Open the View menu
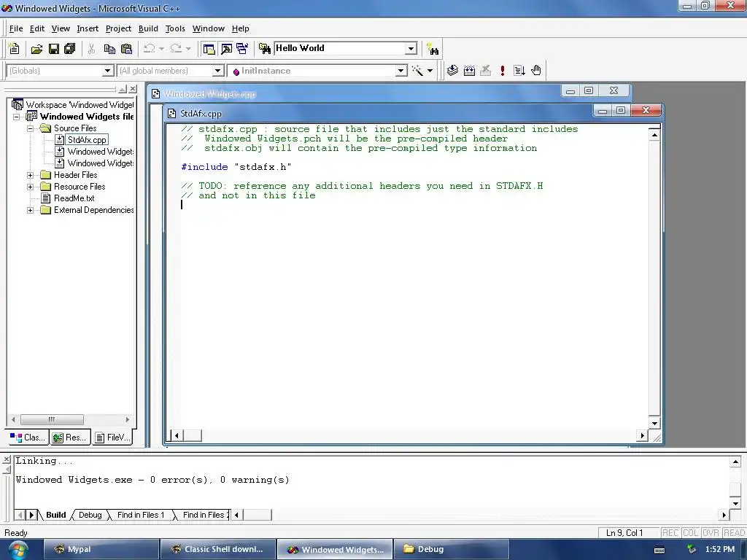747x560 pixels. click(61, 28)
